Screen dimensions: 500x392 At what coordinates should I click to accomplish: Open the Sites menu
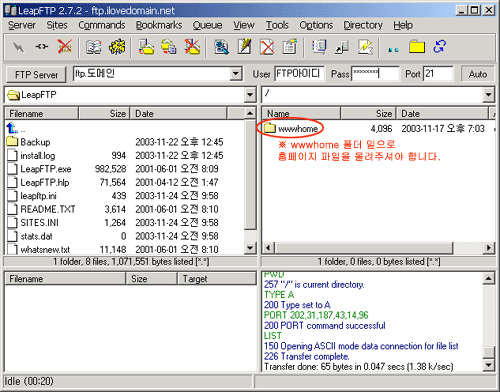[x=57, y=25]
